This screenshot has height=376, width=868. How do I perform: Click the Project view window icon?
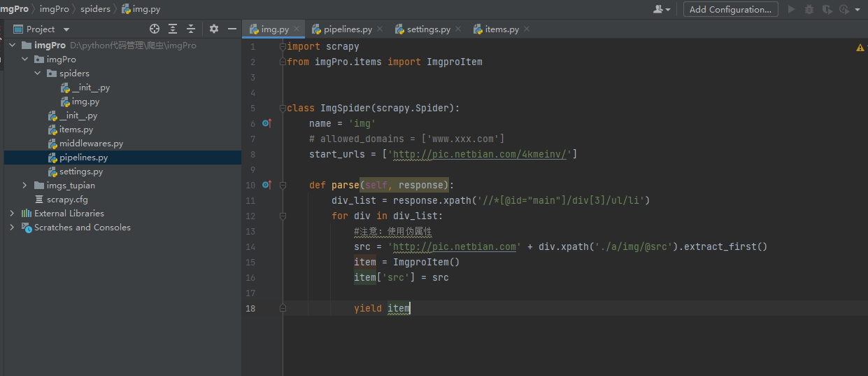18,29
